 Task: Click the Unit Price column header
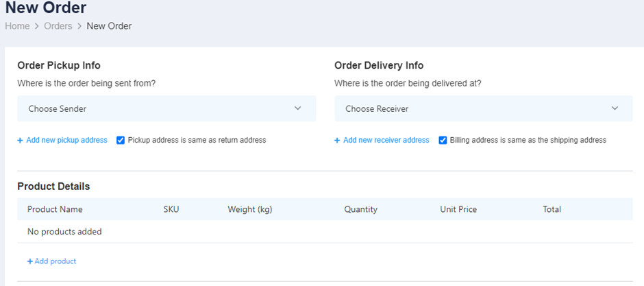click(458, 209)
